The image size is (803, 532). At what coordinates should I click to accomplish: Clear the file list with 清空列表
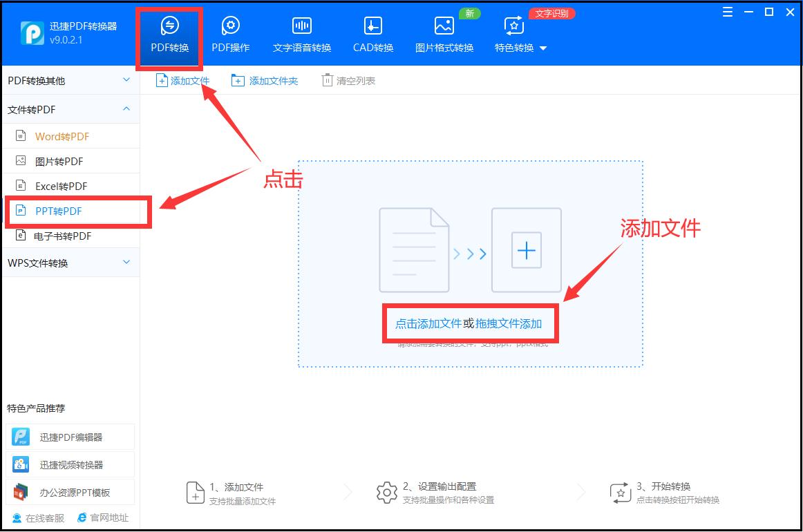(x=348, y=79)
